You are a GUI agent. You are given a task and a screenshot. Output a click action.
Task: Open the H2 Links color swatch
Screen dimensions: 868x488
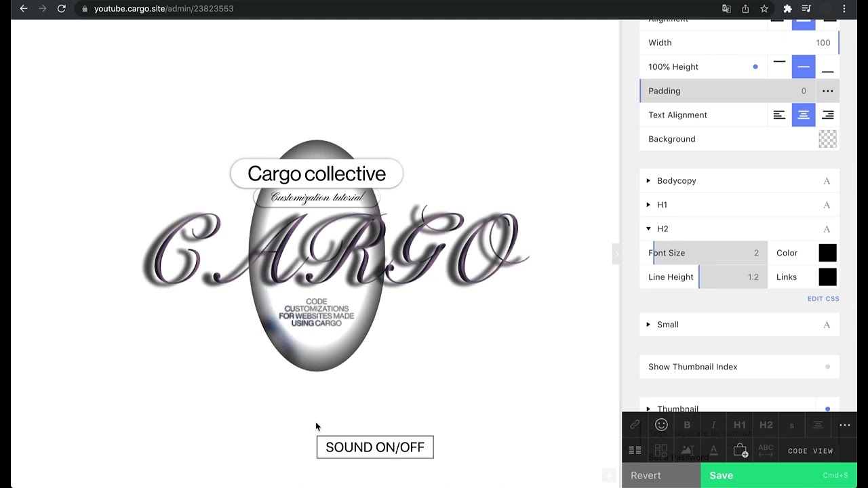pyautogui.click(x=827, y=277)
